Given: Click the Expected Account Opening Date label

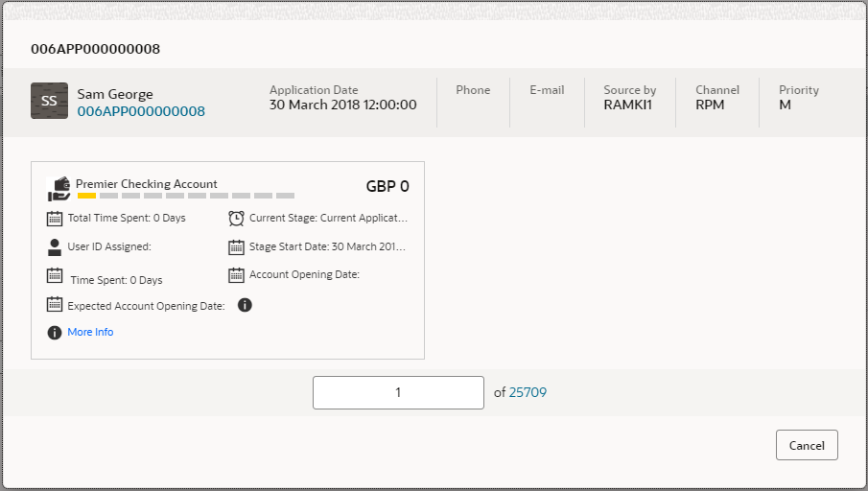Looking at the screenshot, I should [146, 306].
